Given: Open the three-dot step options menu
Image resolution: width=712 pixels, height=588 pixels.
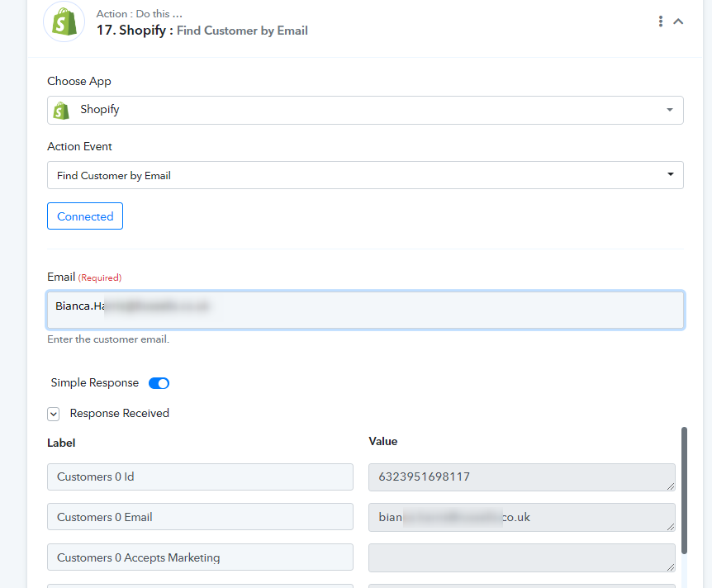Looking at the screenshot, I should 660,21.
